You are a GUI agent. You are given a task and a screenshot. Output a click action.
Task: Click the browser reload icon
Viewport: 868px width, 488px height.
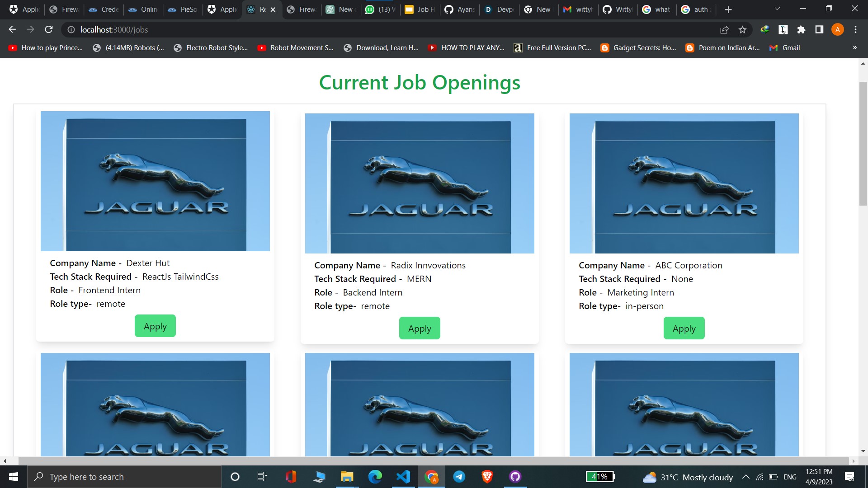49,29
